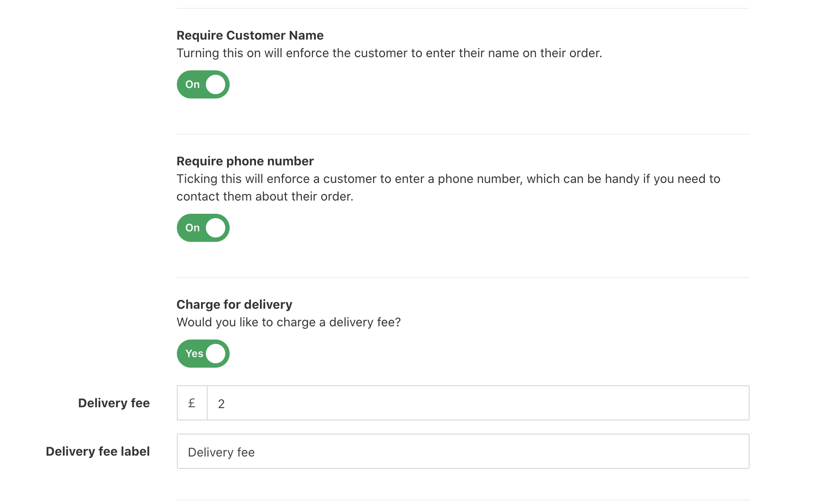Click the "Delivery fee label" field caption
Viewport: 813px width, 504px height.
point(98,452)
